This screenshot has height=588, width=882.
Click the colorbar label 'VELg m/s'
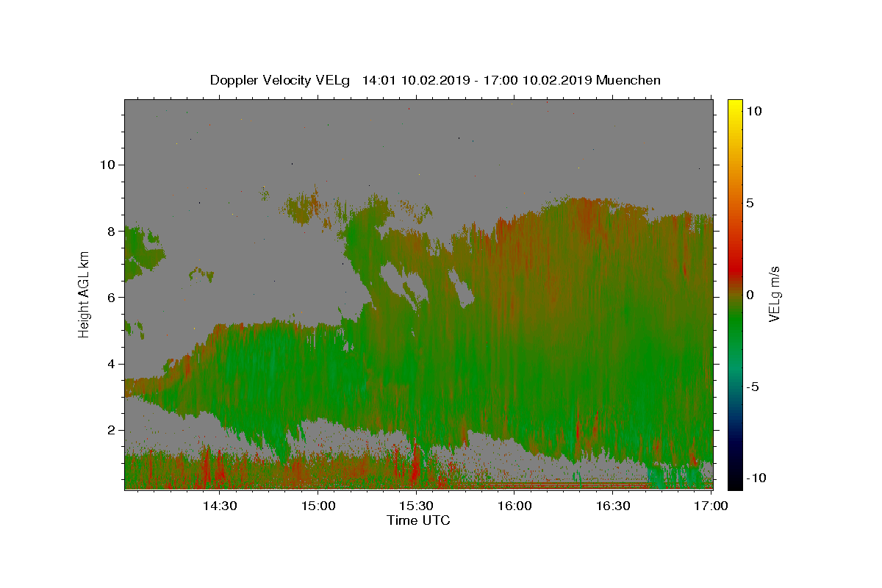pyautogui.click(x=774, y=295)
